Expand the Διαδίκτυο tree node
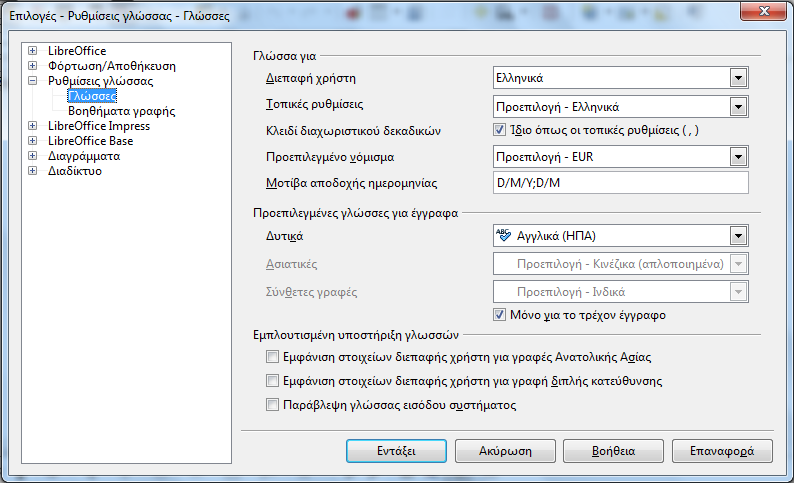The width and height of the screenshot is (794, 483). tap(32, 171)
